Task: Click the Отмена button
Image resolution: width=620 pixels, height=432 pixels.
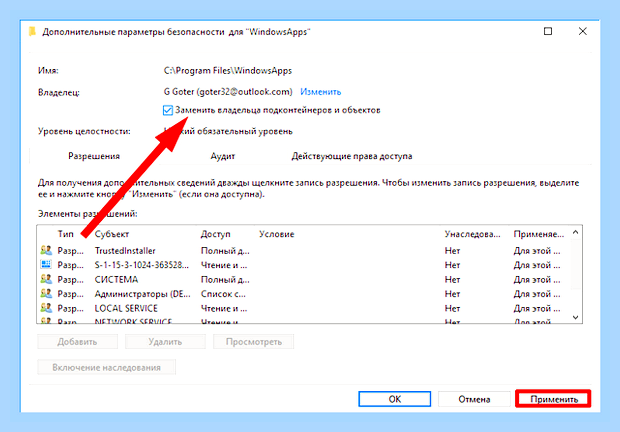Action: [474, 399]
